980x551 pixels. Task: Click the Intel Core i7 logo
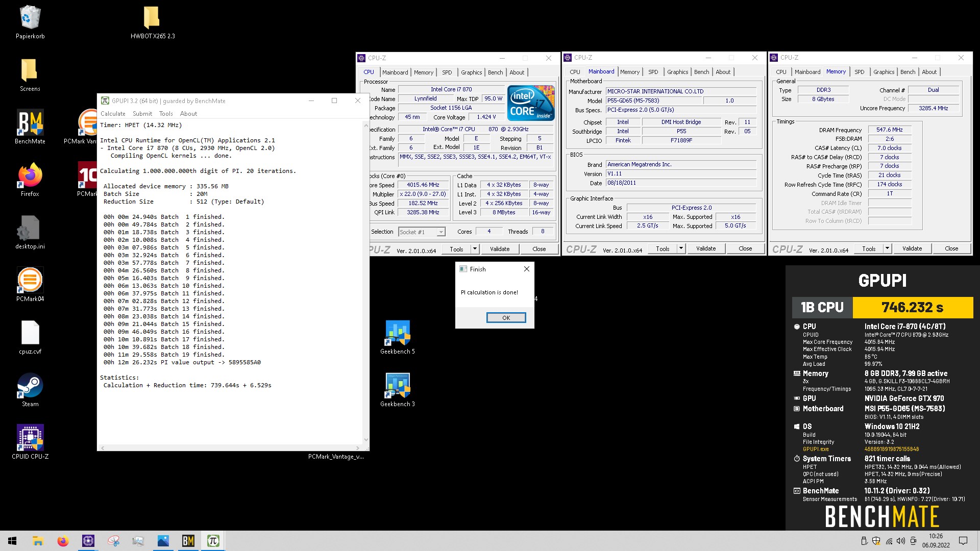(x=531, y=103)
